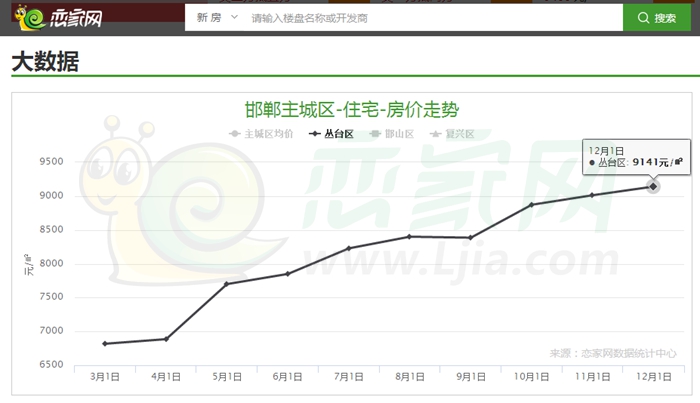Click the 9月1日 data point on line
Image resolution: width=700 pixels, height=403 pixels.
pos(471,238)
